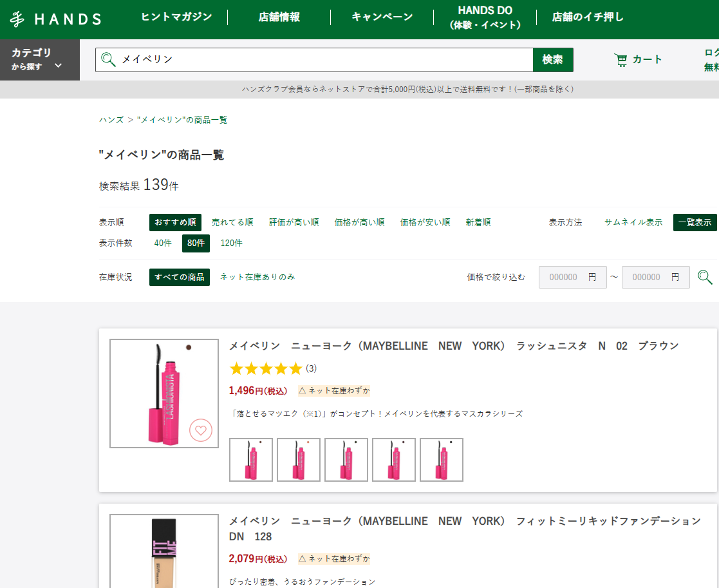Click price 1,496円(税込)
This screenshot has height=588, width=719.
pyautogui.click(x=258, y=391)
